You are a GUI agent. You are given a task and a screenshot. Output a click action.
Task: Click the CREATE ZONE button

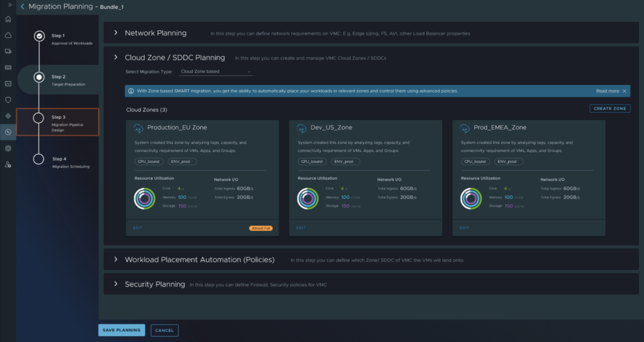[x=610, y=108]
